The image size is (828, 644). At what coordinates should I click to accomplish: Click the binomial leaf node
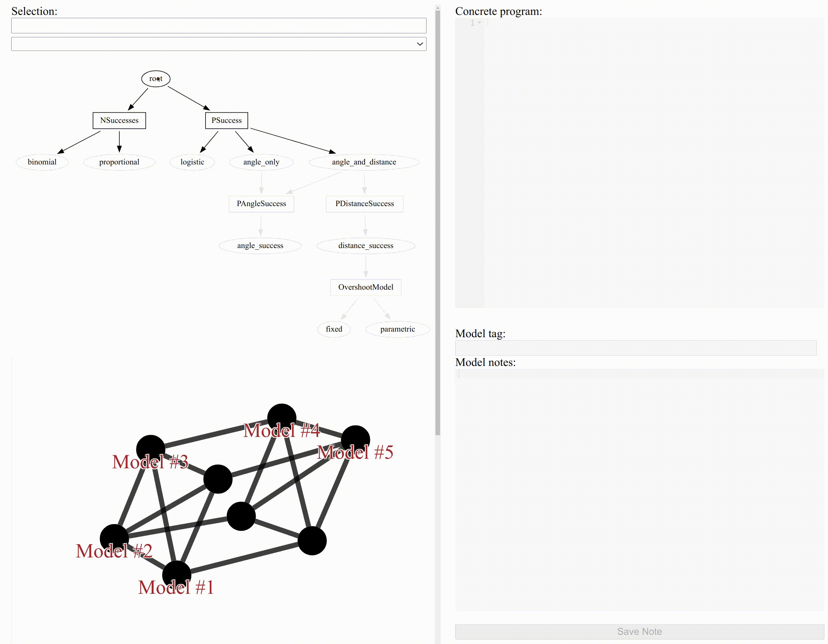pos(42,162)
